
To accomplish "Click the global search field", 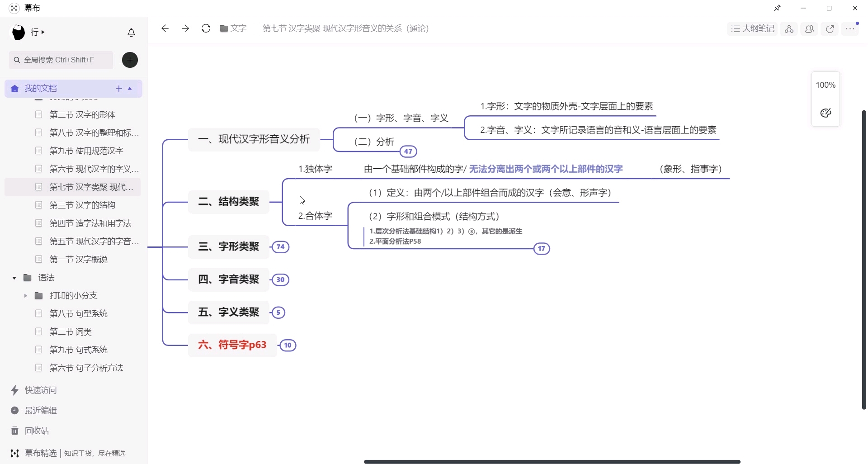I will pos(61,60).
